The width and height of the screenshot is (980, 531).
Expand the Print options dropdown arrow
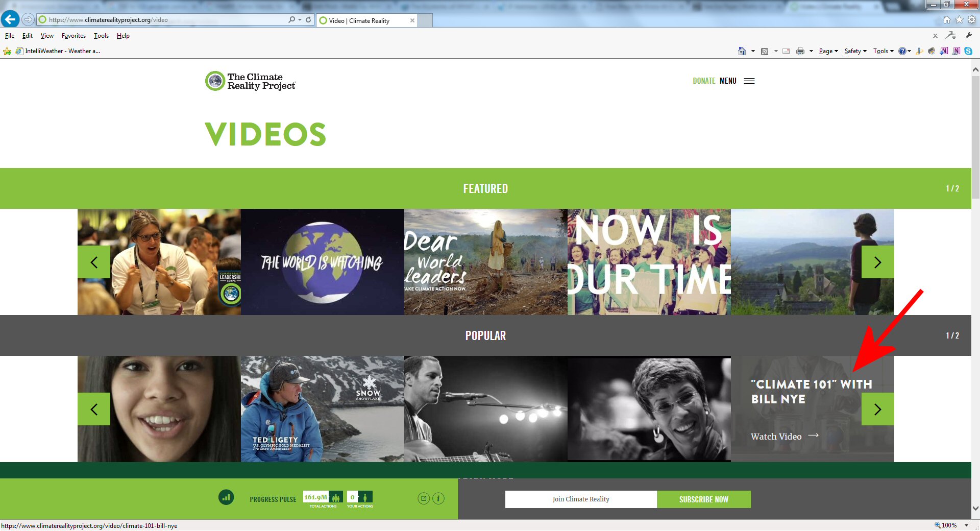(x=811, y=51)
